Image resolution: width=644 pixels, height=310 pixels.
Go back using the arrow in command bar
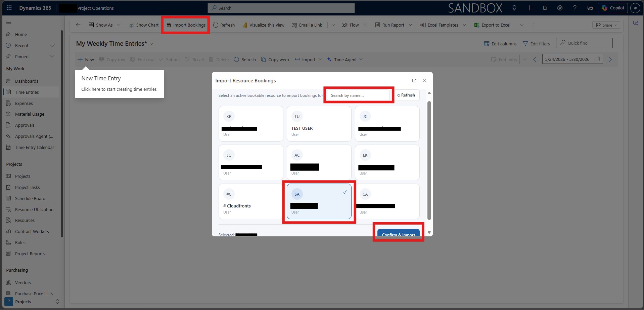tap(78, 25)
